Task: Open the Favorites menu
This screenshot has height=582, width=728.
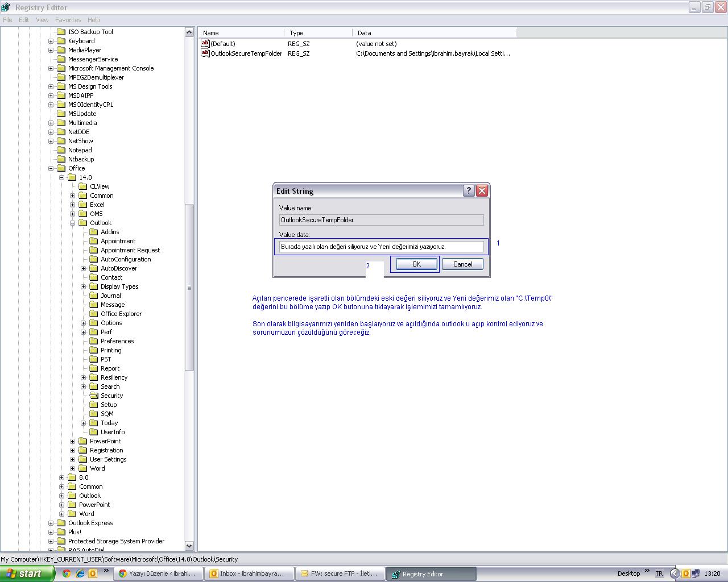Action: click(68, 20)
